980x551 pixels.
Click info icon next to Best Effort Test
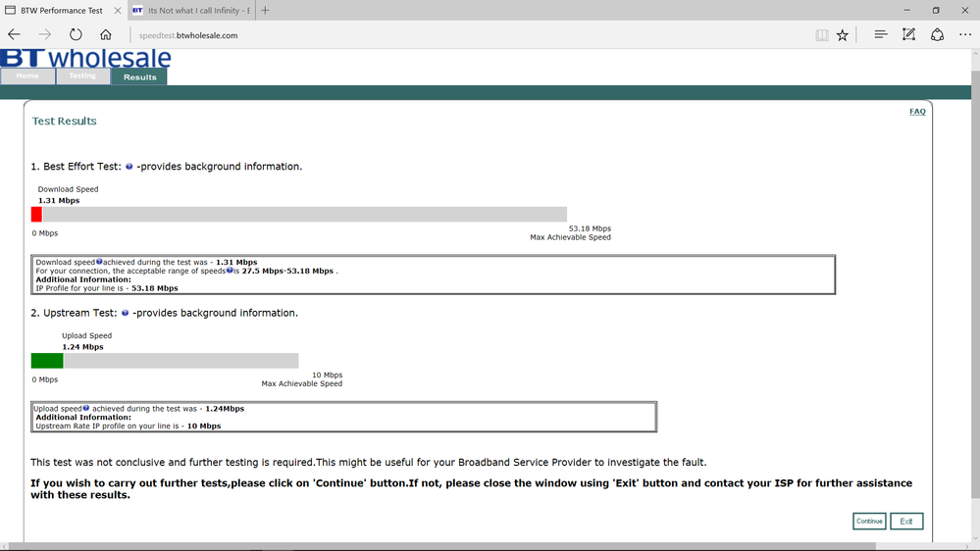pos(129,167)
